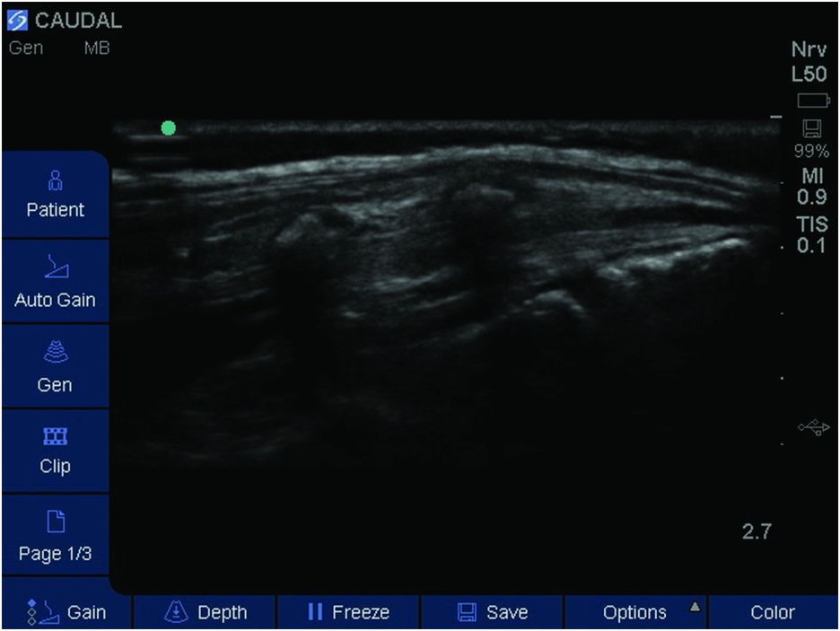840x631 pixels.
Task: Go to next page via Page 1/3
Action: [x=55, y=554]
